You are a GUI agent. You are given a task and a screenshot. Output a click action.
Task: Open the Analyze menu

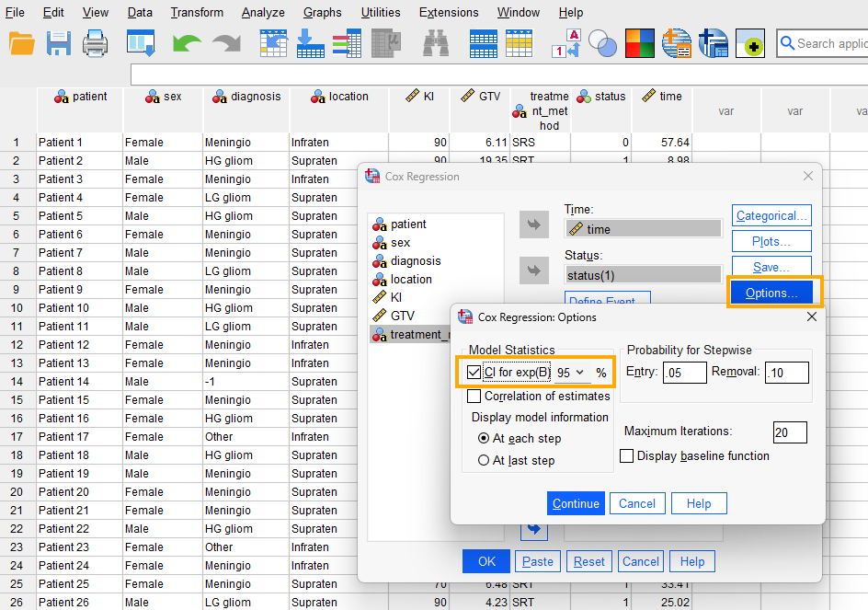263,12
